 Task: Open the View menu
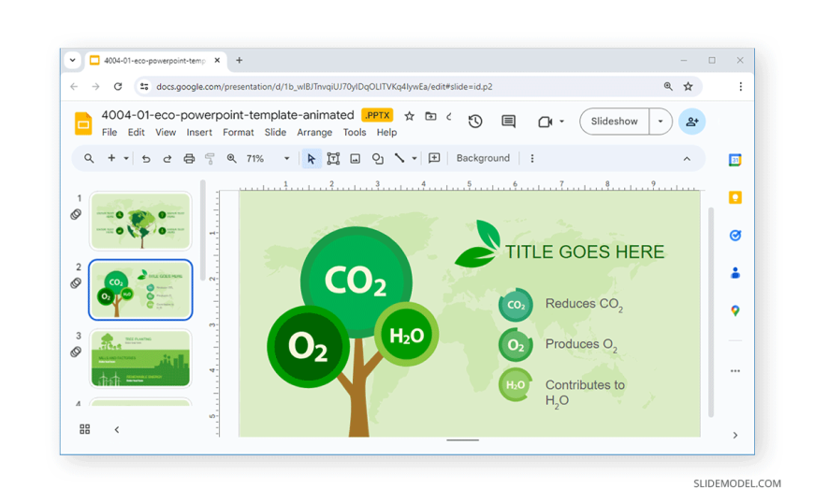[166, 133]
